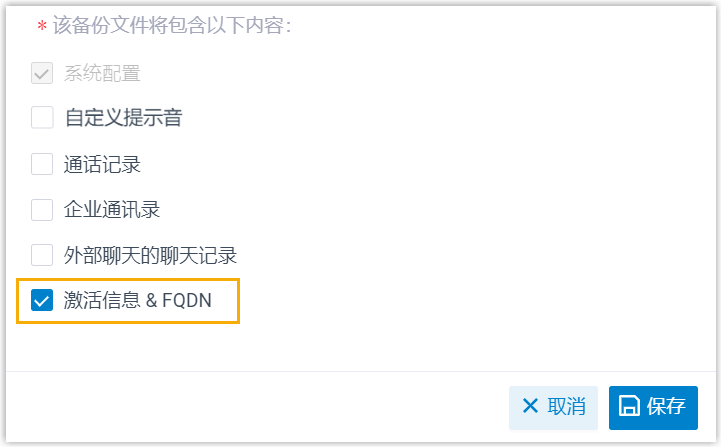Click the disabled 系统配置 label

coord(102,73)
